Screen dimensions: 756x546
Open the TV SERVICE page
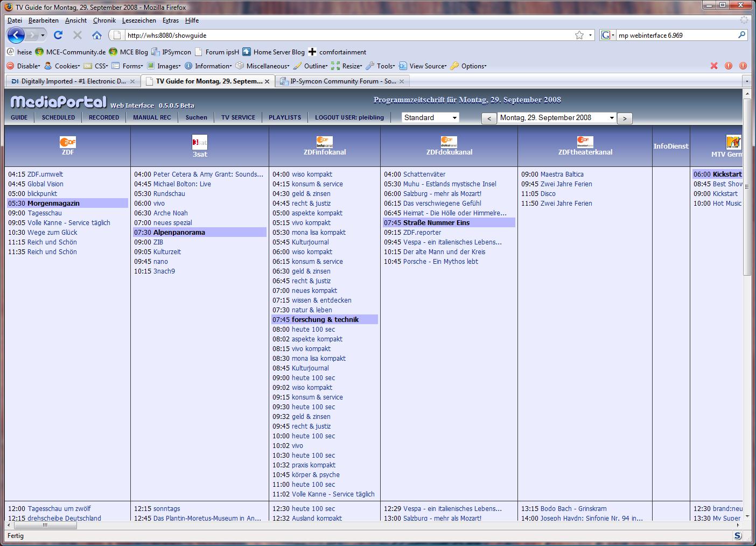point(239,117)
